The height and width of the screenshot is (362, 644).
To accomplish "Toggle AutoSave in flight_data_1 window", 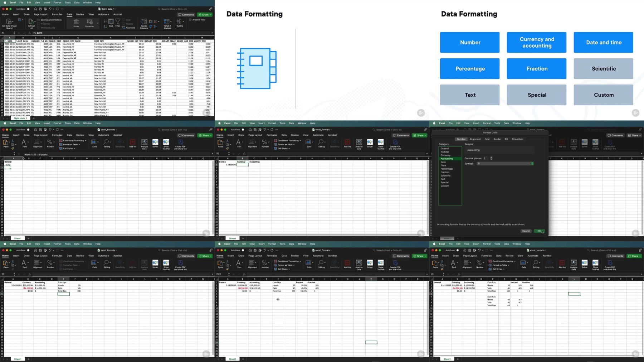I will pos(28,9).
